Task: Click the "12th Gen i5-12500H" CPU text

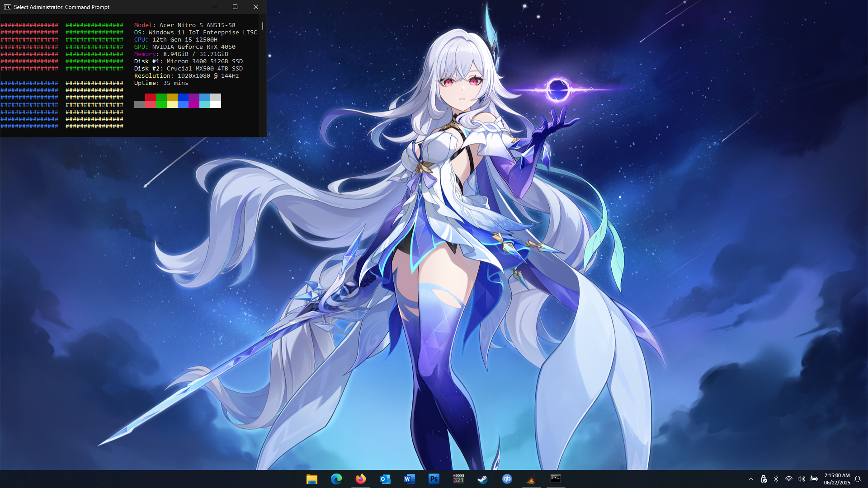Action: (x=185, y=40)
